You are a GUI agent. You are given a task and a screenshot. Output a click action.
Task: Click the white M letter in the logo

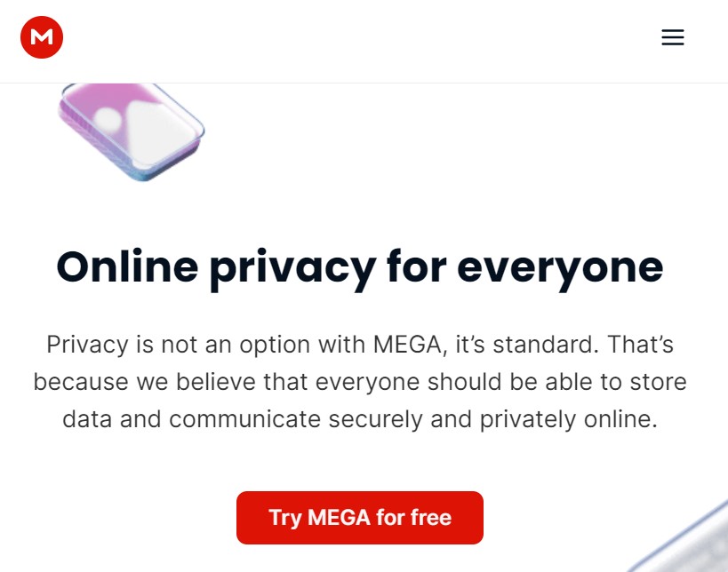(x=42, y=36)
